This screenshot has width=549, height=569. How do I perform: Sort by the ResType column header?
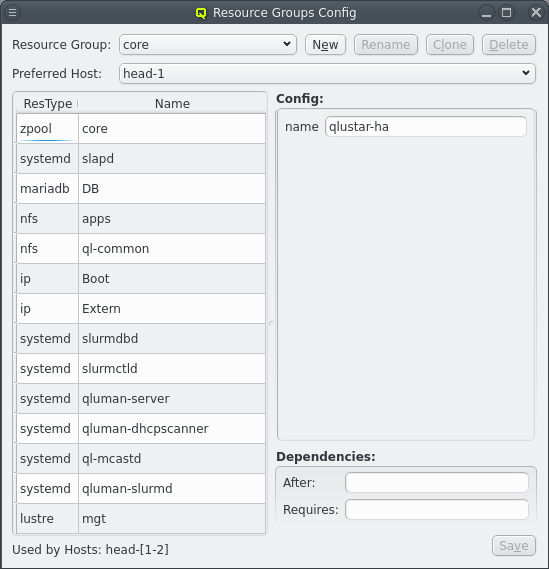point(47,104)
